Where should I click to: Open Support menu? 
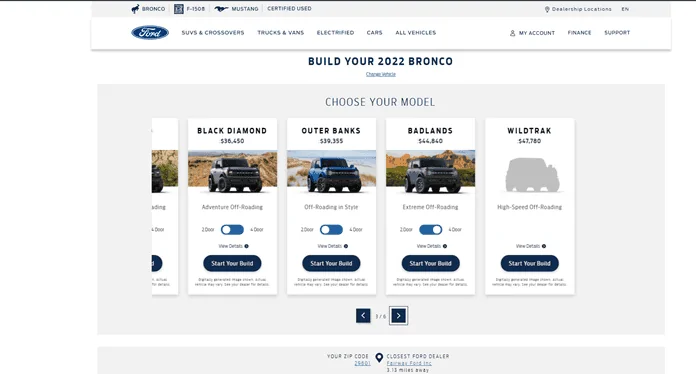[617, 33]
